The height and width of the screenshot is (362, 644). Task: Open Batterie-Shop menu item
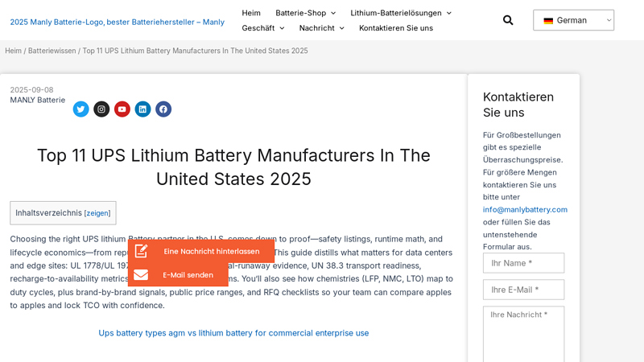(x=300, y=13)
